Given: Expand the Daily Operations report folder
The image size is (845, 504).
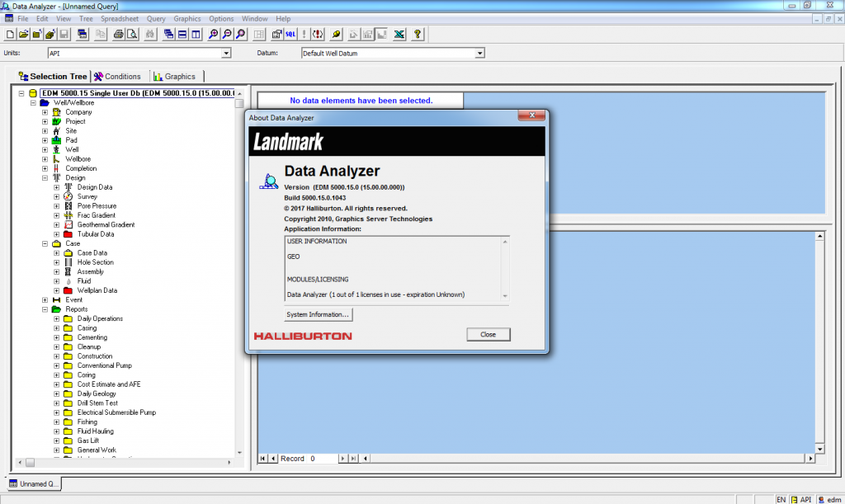Looking at the screenshot, I should click(x=57, y=318).
